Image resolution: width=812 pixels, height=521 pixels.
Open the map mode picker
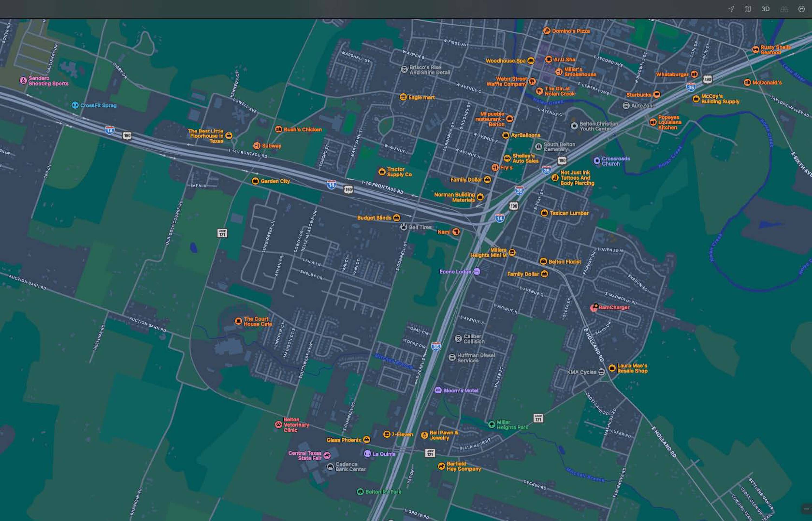pyautogui.click(x=748, y=9)
